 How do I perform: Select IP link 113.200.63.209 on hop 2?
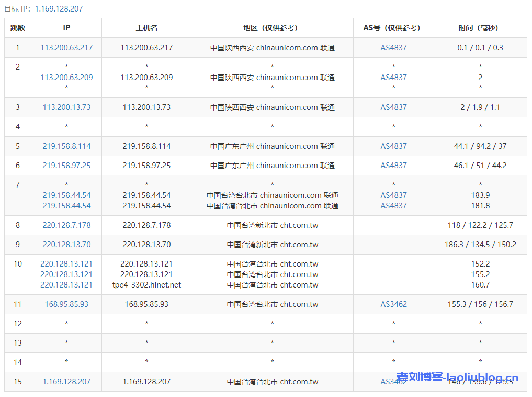66,78
